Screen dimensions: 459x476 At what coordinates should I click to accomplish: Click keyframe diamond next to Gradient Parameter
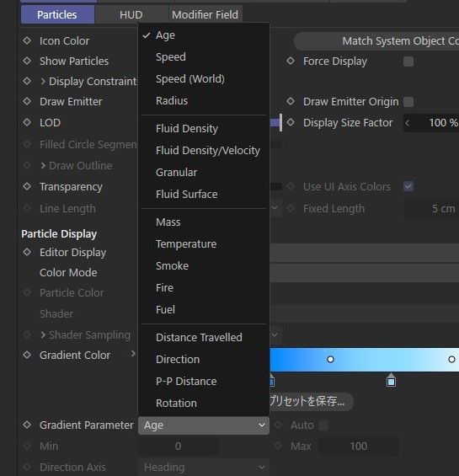pos(27,425)
